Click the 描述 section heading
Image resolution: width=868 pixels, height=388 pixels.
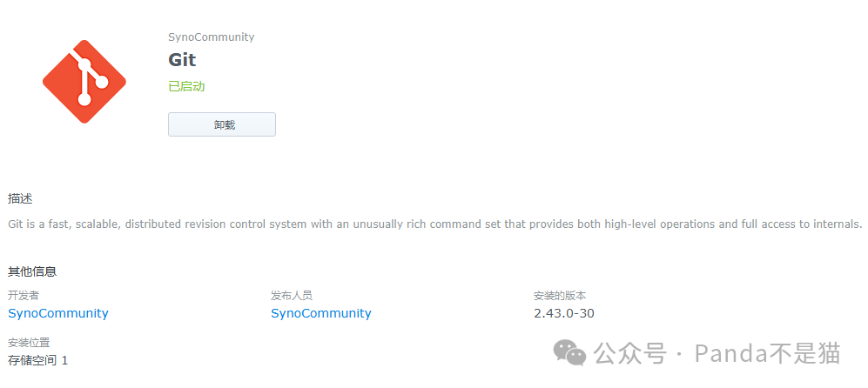tap(20, 198)
